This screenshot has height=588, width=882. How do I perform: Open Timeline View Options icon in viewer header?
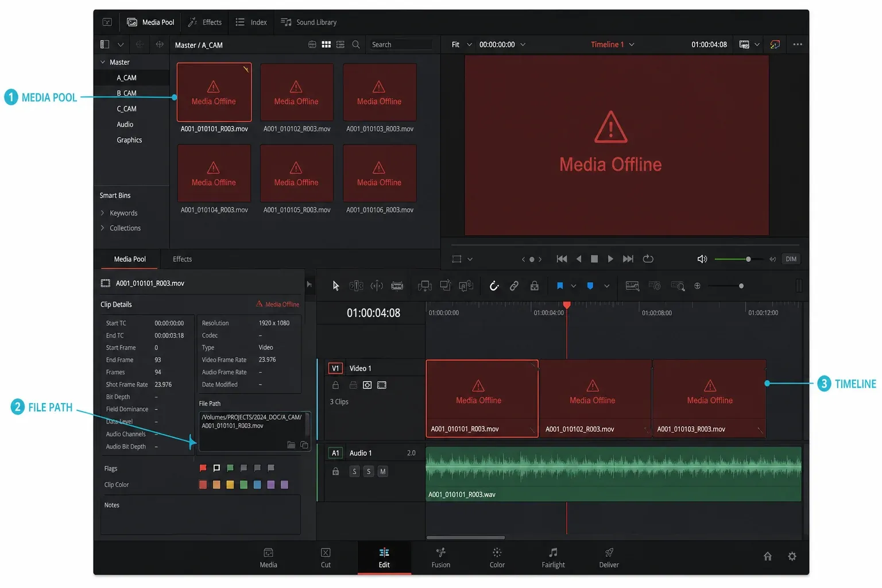(x=744, y=44)
